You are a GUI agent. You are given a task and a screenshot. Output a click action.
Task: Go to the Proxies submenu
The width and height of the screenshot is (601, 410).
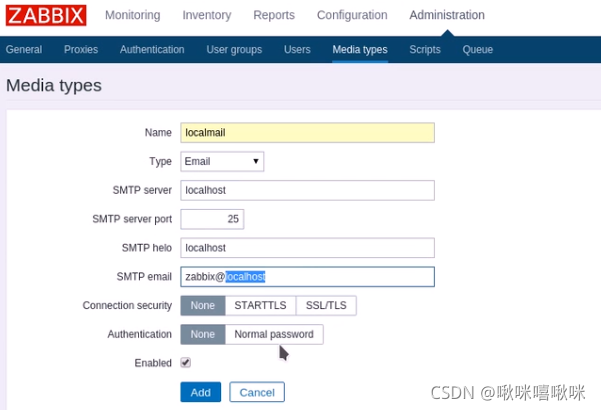[x=81, y=49]
